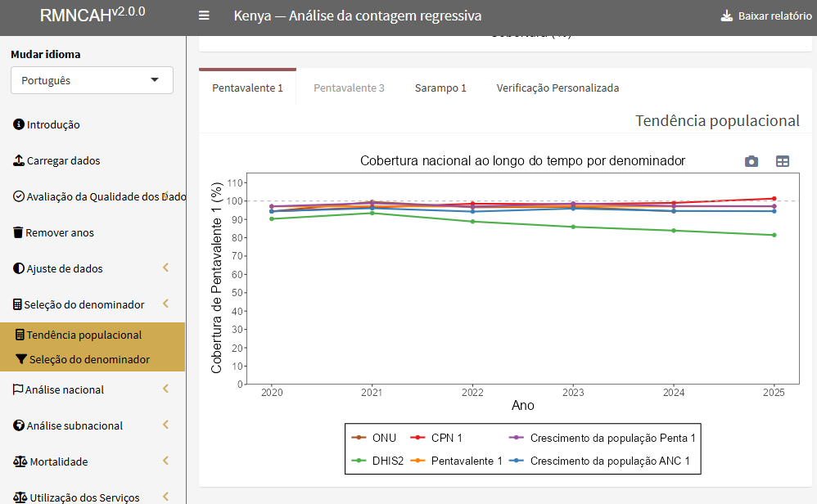Viewport: 817px width, 504px height.
Task: Download chart image with camera icon
Action: (752, 161)
